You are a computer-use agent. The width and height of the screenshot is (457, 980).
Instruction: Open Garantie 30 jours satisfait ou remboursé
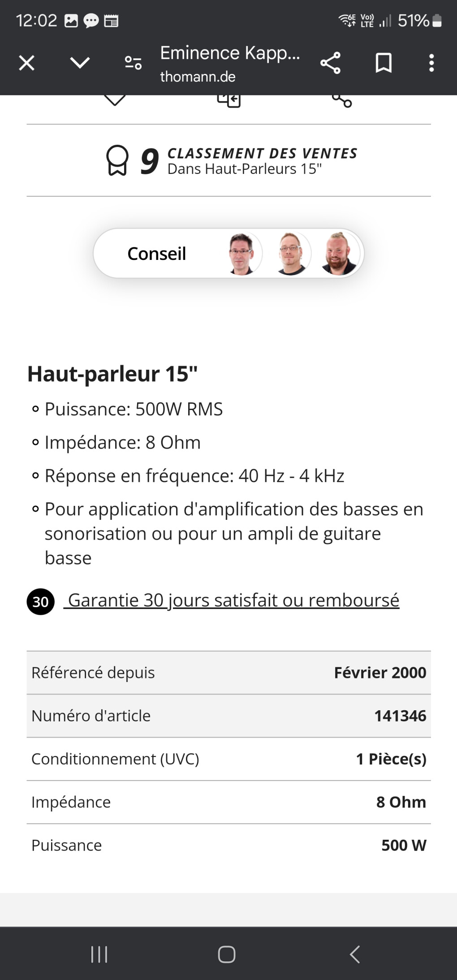coord(233,600)
